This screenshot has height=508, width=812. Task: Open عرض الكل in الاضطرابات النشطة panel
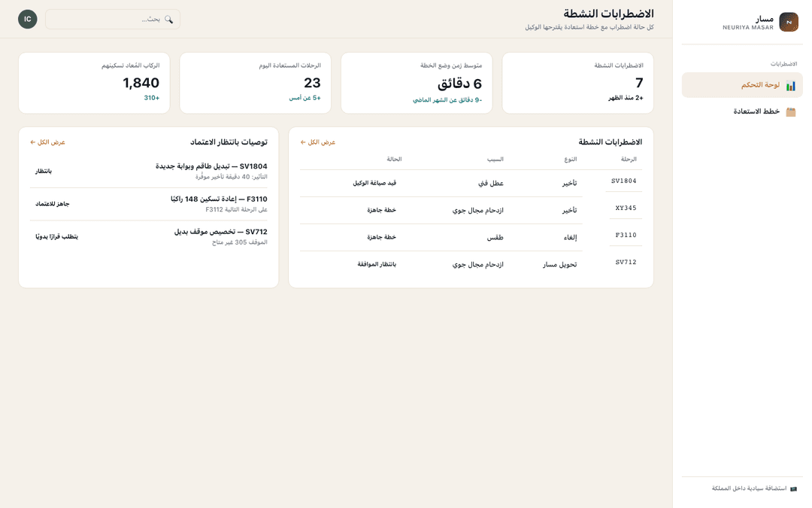[318, 142]
